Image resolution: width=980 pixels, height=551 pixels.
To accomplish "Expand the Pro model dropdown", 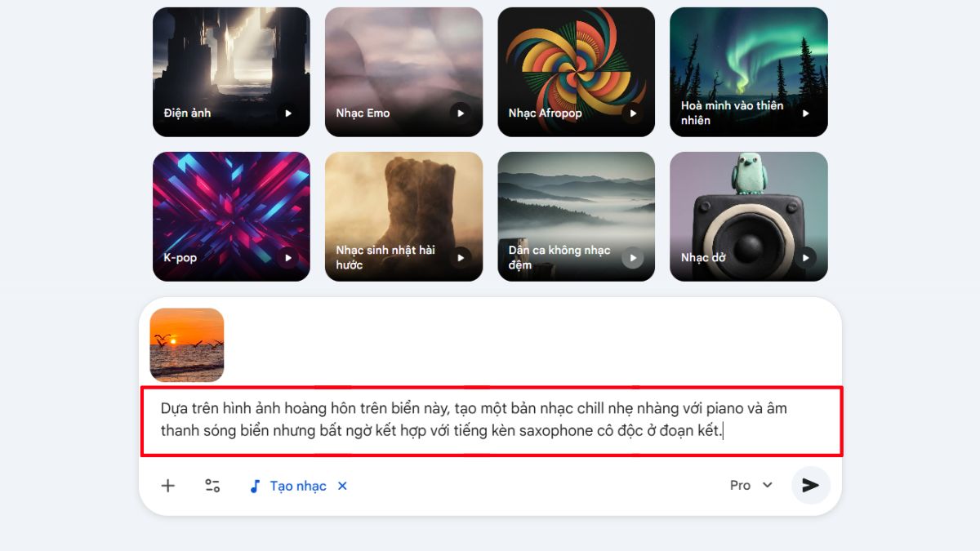I will 751,485.
